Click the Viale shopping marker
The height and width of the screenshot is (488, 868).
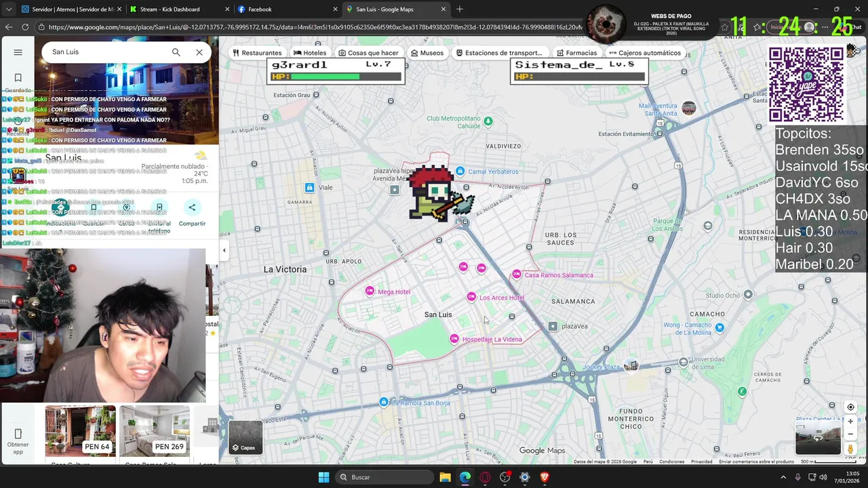309,187
